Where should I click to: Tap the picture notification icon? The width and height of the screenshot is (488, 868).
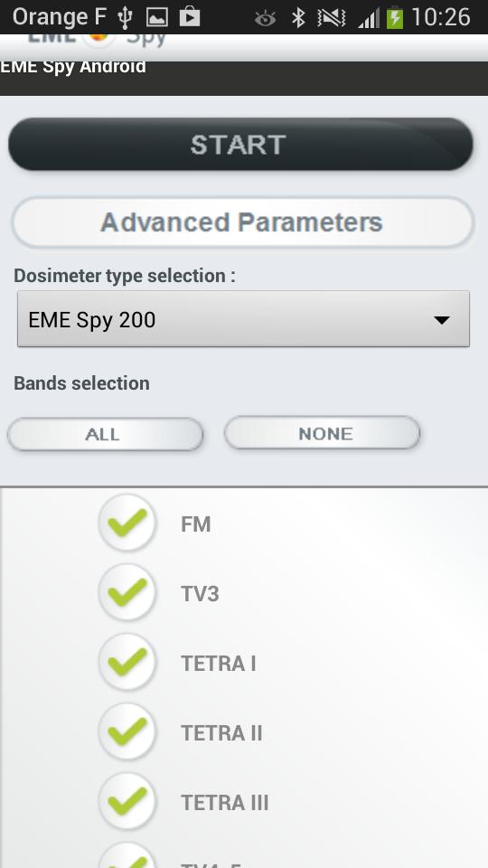click(x=156, y=18)
